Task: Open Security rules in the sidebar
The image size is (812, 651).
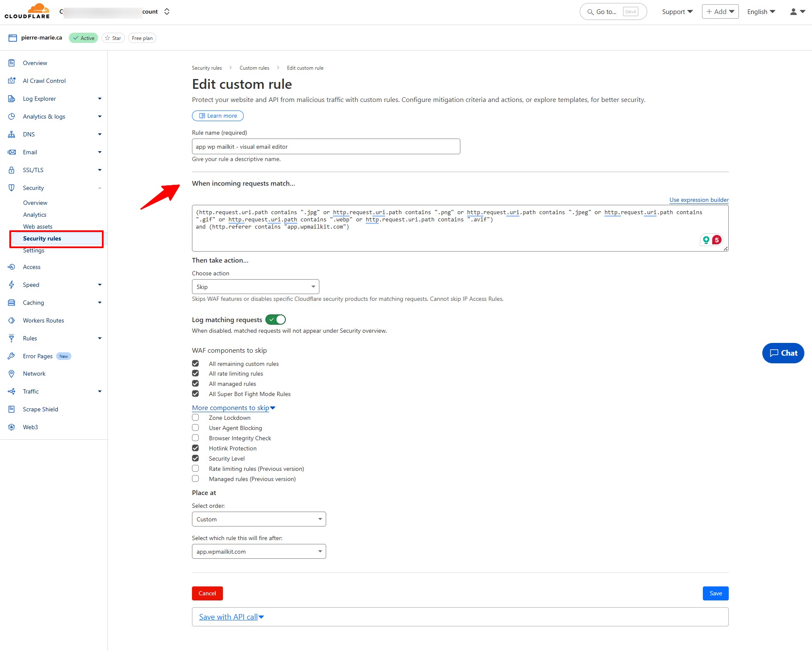Action: click(x=42, y=238)
